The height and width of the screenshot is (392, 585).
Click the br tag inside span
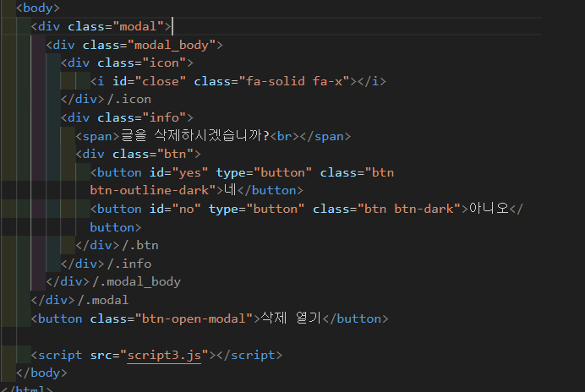tap(284, 136)
